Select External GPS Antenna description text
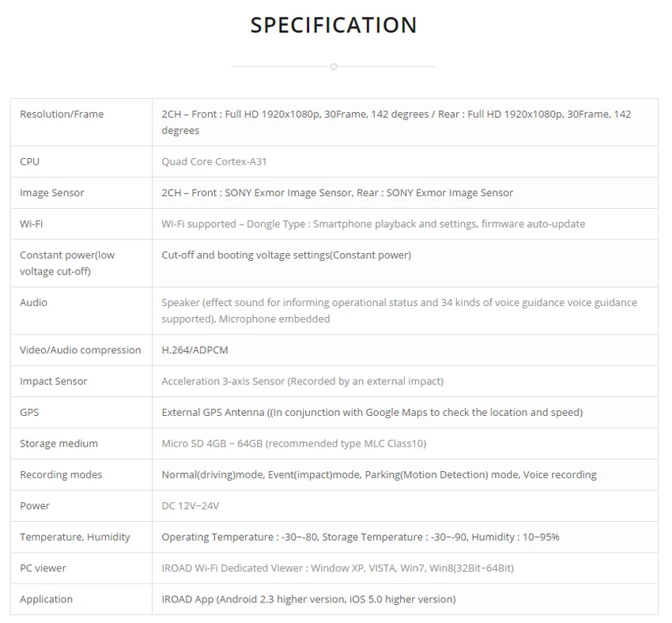The image size is (672, 623). click(372, 413)
